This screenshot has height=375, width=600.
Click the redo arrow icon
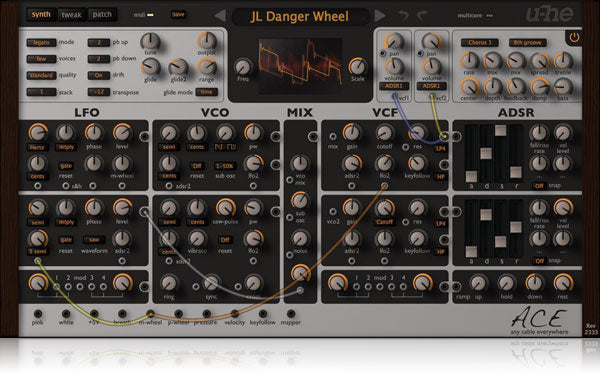pos(422,15)
